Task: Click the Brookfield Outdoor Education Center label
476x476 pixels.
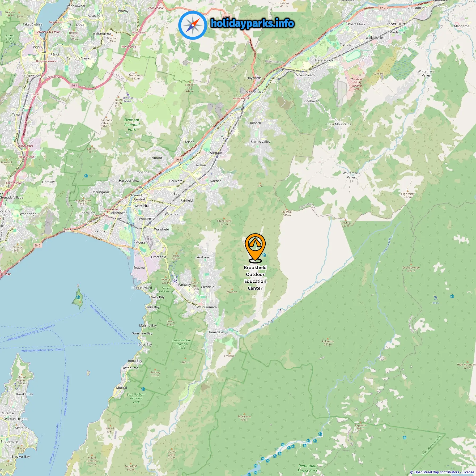Action: click(255, 278)
